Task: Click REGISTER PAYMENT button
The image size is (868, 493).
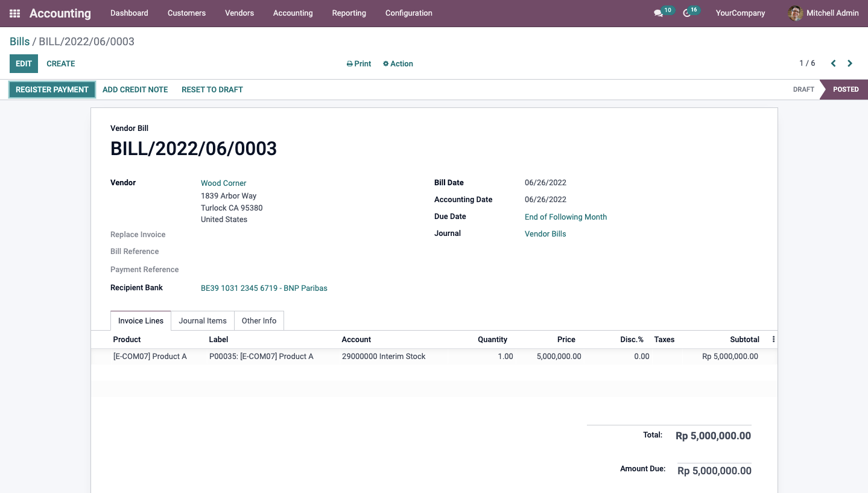Action: tap(52, 90)
